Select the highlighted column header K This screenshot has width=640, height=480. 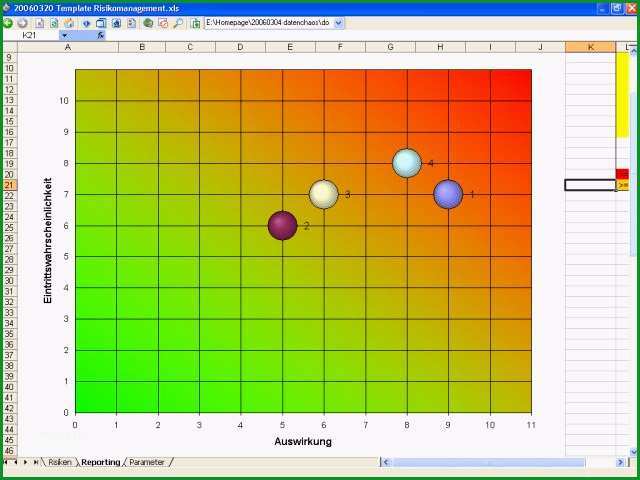(x=590, y=47)
